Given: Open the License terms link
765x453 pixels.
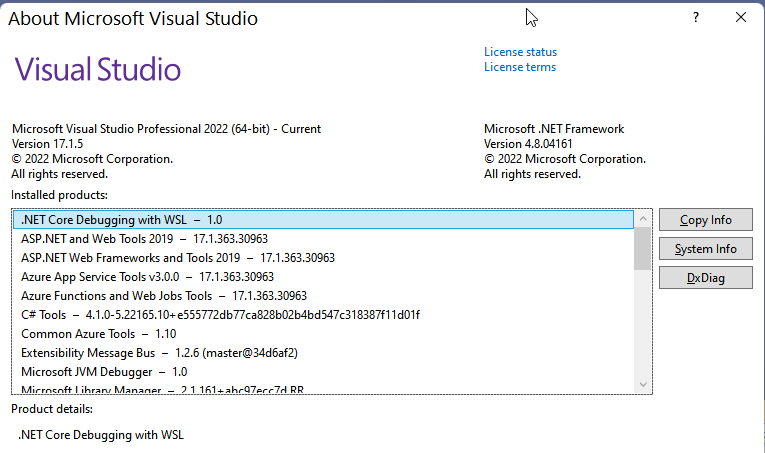Looking at the screenshot, I should coord(520,67).
